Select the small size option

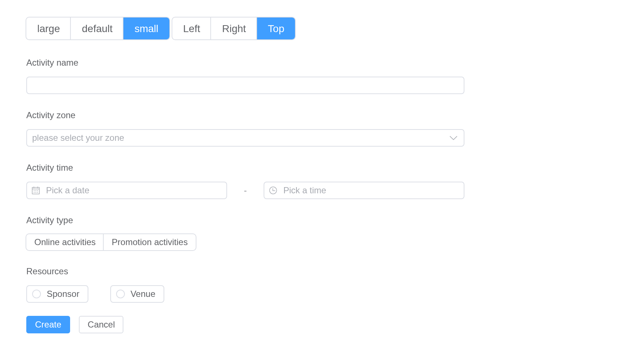click(146, 28)
